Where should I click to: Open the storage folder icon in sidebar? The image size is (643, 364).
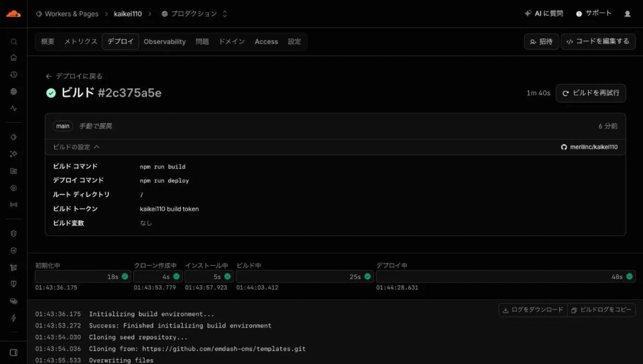click(14, 171)
